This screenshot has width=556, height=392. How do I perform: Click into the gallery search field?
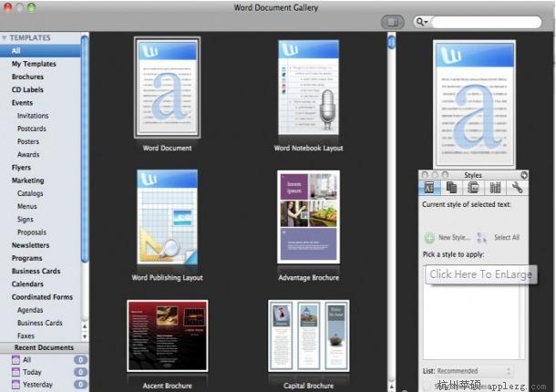click(486, 22)
